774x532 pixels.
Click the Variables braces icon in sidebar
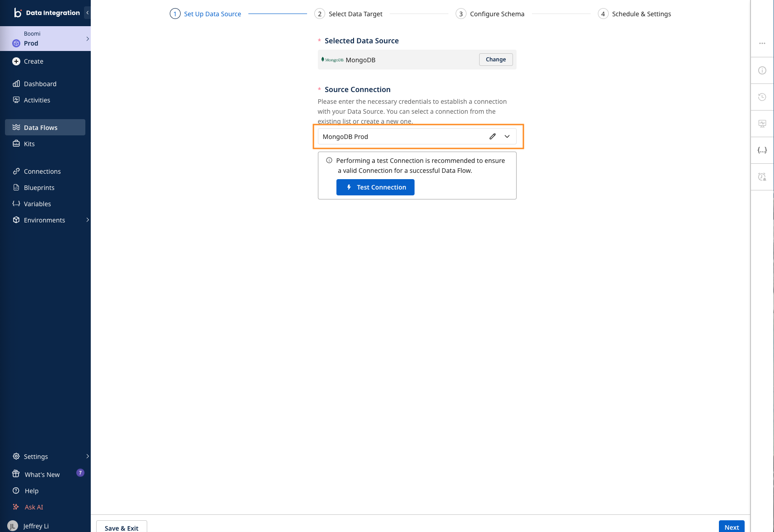(x=16, y=204)
